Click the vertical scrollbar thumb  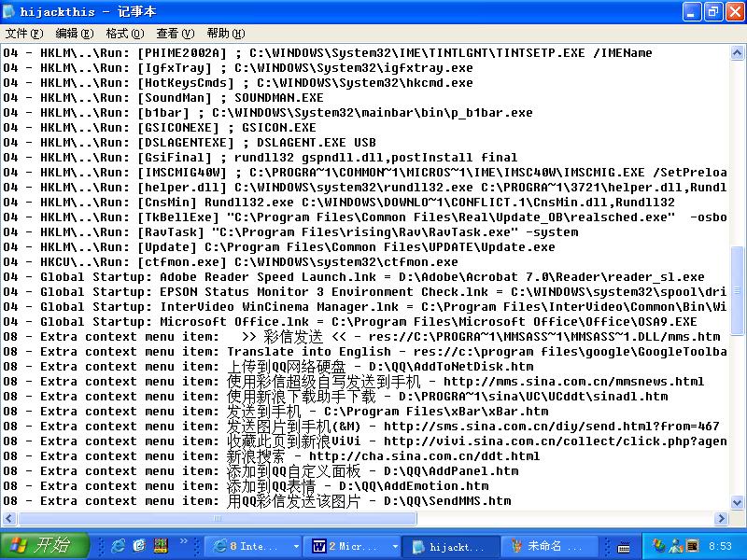click(737, 290)
